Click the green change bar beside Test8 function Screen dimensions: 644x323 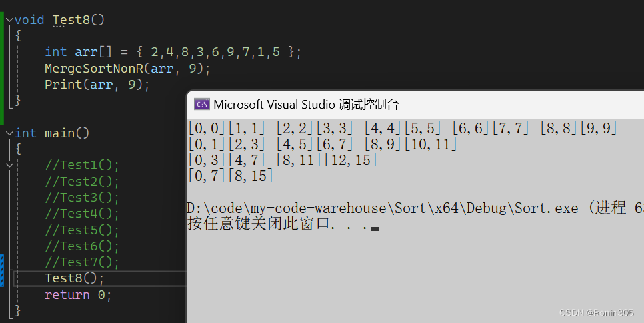coord(2,60)
